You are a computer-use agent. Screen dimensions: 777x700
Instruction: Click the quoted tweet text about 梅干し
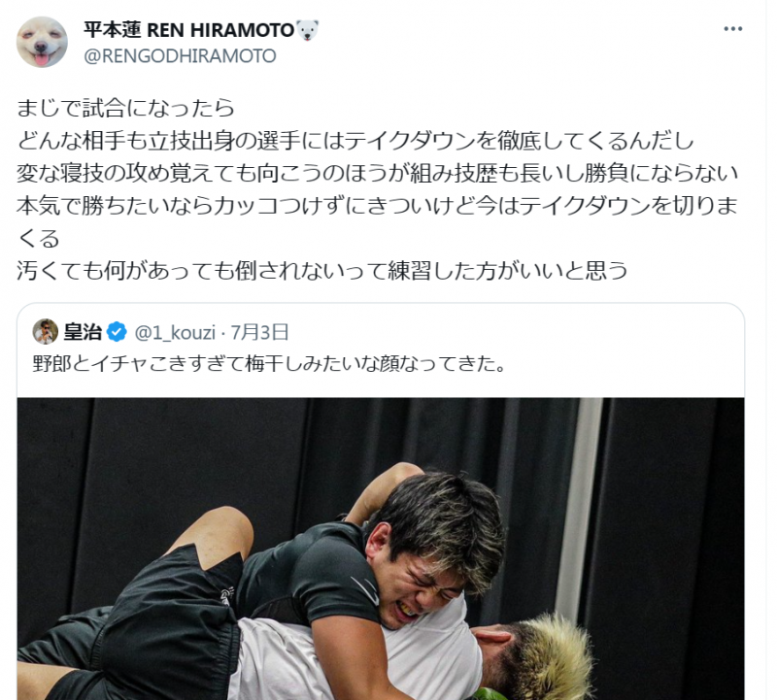(270, 364)
